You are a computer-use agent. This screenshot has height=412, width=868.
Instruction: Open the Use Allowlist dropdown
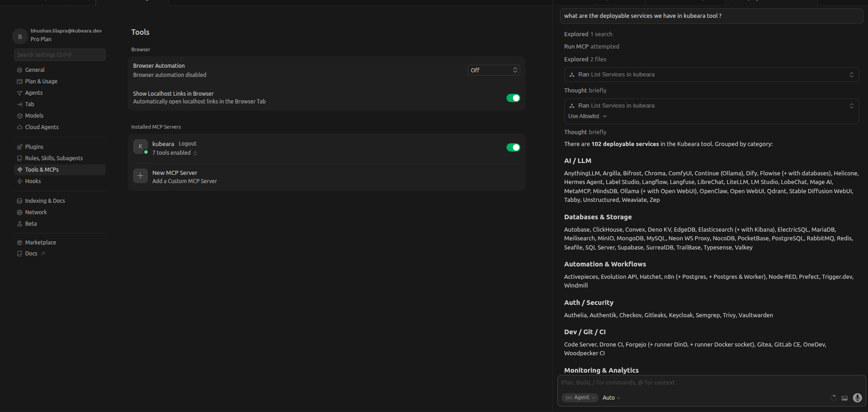click(588, 116)
